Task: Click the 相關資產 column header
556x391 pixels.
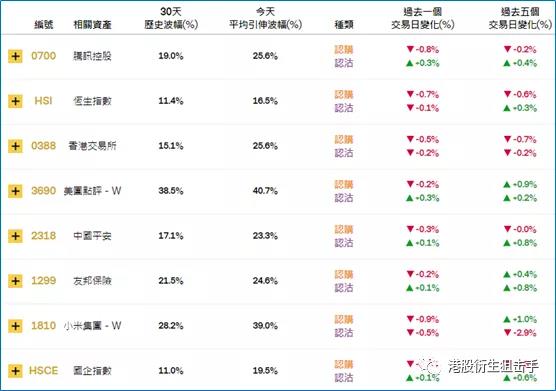Action: coord(92,24)
